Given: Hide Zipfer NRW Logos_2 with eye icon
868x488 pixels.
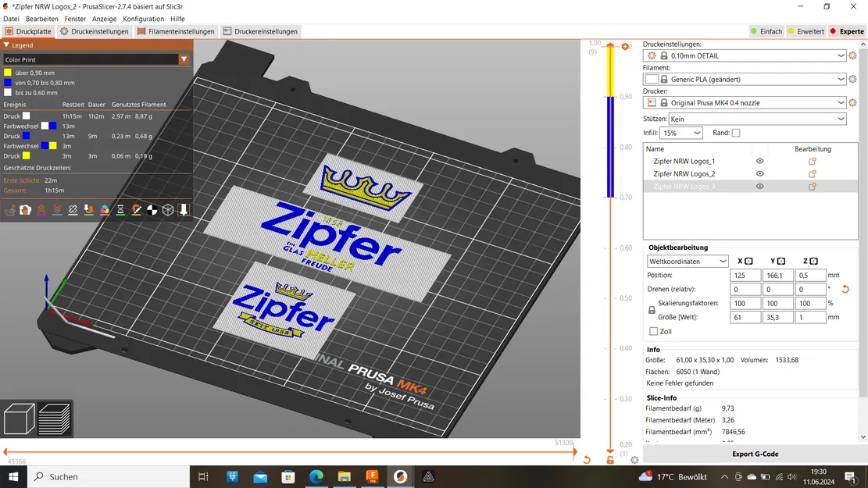Looking at the screenshot, I should (x=759, y=174).
